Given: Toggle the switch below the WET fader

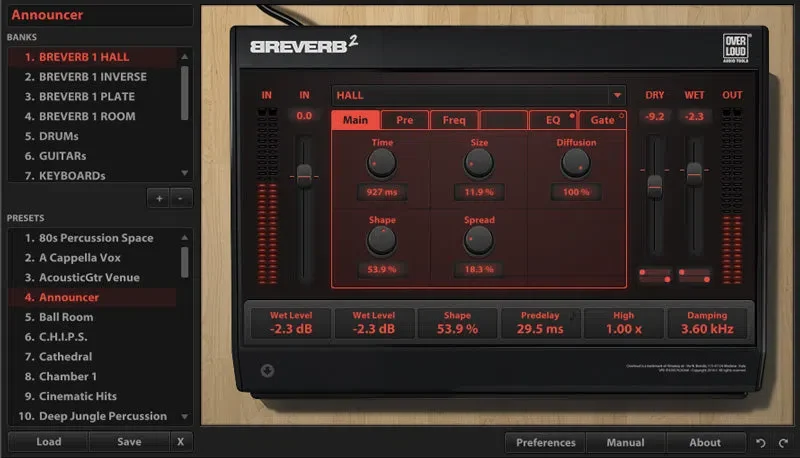Looking at the screenshot, I should coord(694,275).
